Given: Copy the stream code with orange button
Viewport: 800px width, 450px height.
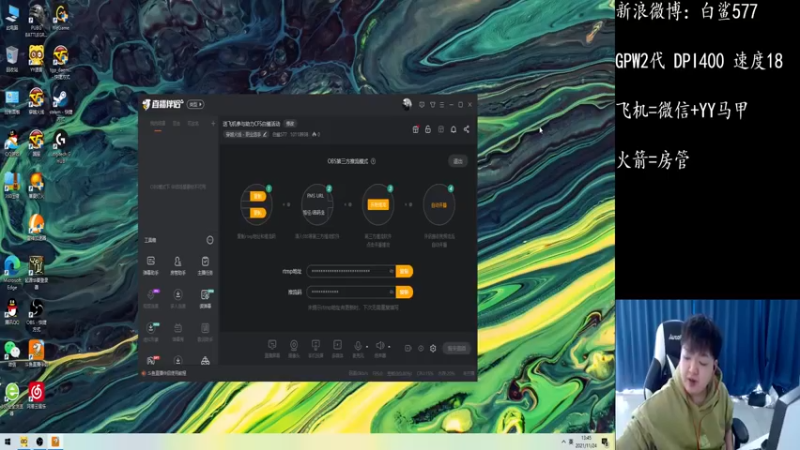Looking at the screenshot, I should point(404,292).
